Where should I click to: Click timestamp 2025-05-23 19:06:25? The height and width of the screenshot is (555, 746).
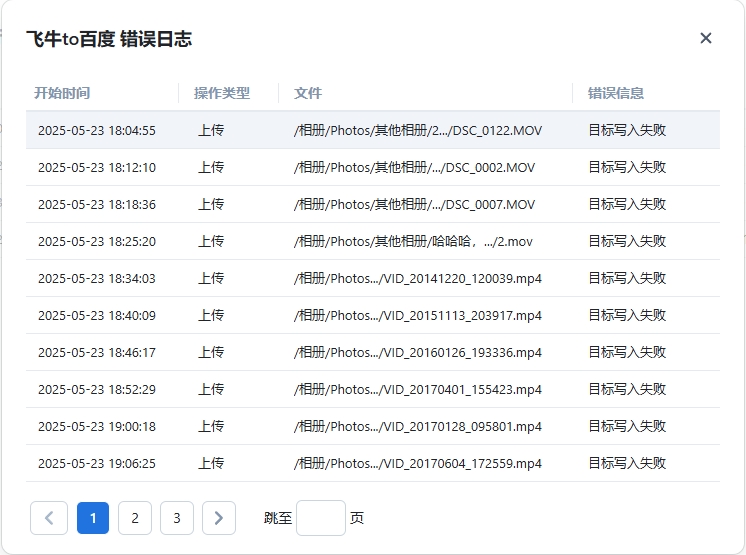point(97,464)
